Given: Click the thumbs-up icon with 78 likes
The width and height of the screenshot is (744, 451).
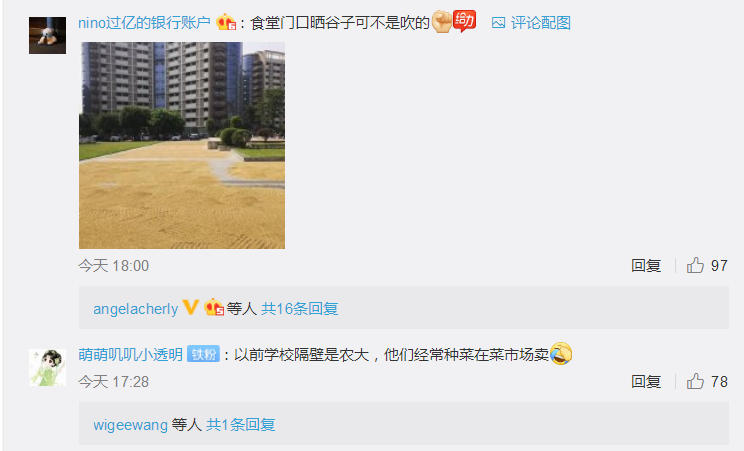Looking at the screenshot, I should pyautogui.click(x=695, y=381).
